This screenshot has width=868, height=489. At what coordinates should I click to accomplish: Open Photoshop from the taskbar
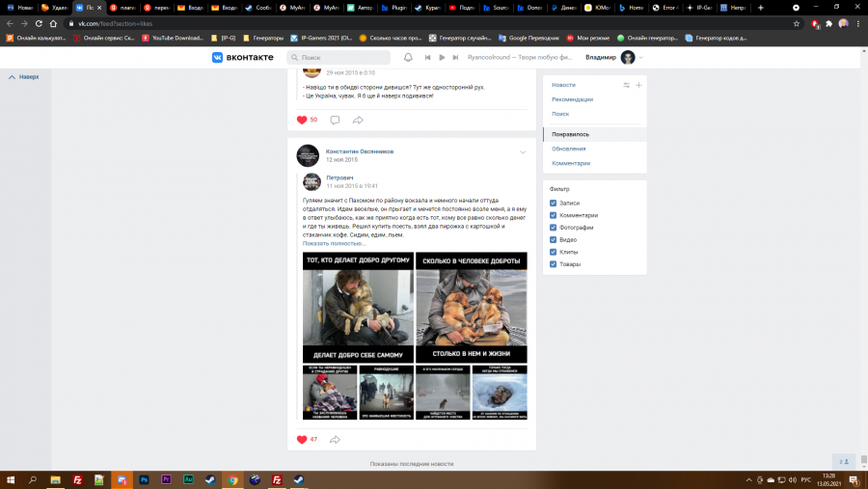(x=144, y=479)
